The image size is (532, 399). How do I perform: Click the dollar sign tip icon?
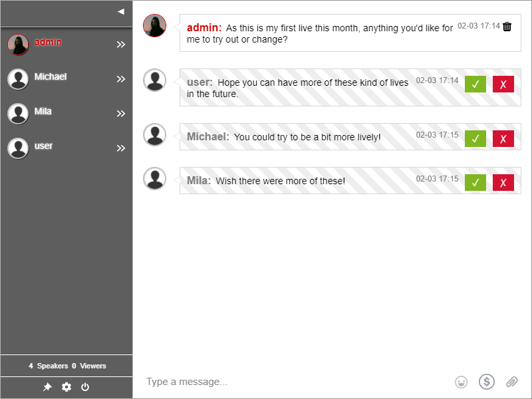tap(487, 382)
